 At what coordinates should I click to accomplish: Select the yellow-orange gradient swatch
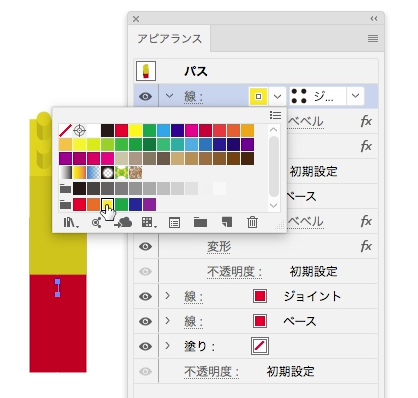coord(79,172)
